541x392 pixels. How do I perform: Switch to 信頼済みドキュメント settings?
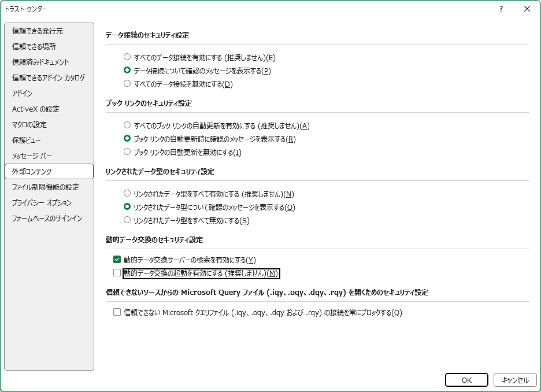(49, 62)
